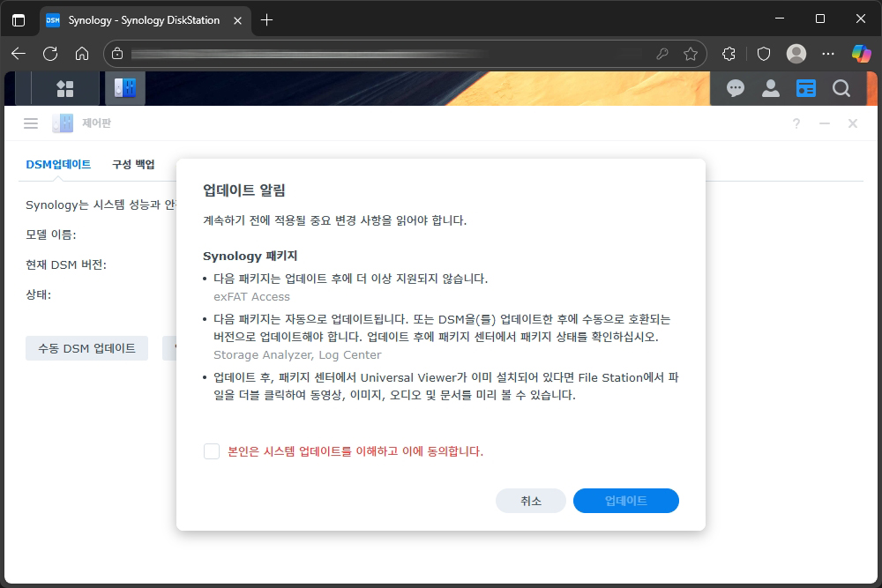Click the agreement text in red

[355, 451]
